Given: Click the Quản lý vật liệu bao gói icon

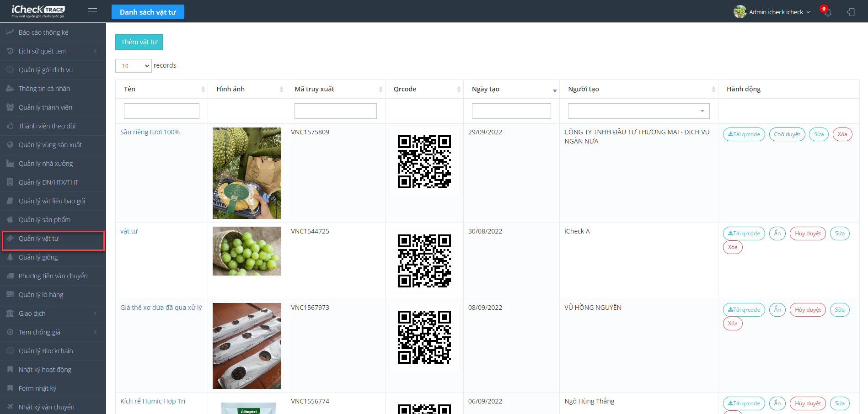Looking at the screenshot, I should pyautogui.click(x=10, y=201).
